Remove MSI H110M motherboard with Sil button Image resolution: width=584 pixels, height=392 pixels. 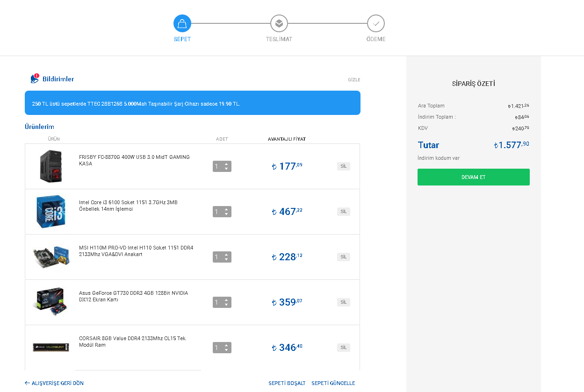pyautogui.click(x=343, y=257)
